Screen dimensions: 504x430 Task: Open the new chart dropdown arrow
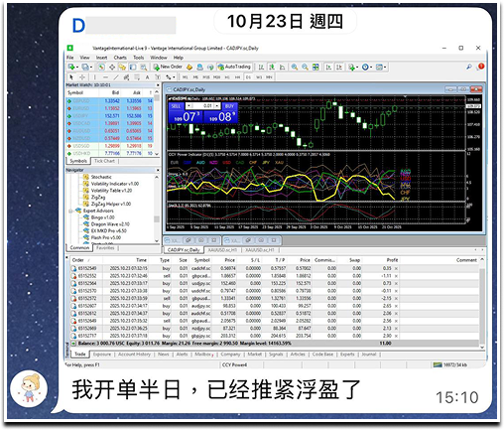[77, 68]
